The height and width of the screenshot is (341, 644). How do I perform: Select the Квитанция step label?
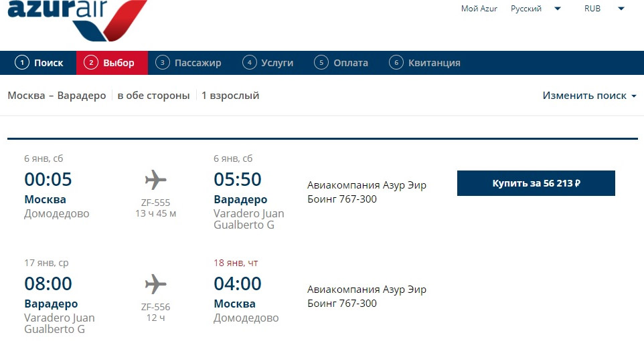[434, 63]
